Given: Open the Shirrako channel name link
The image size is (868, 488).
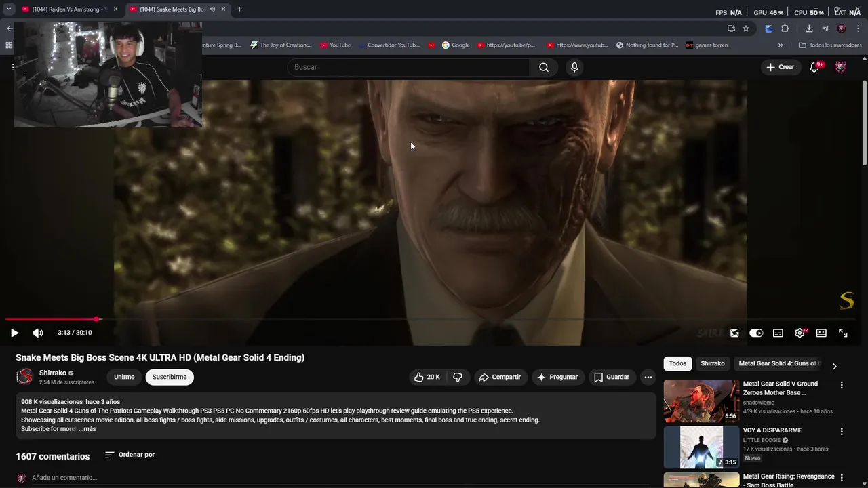Looking at the screenshot, I should click(x=53, y=373).
